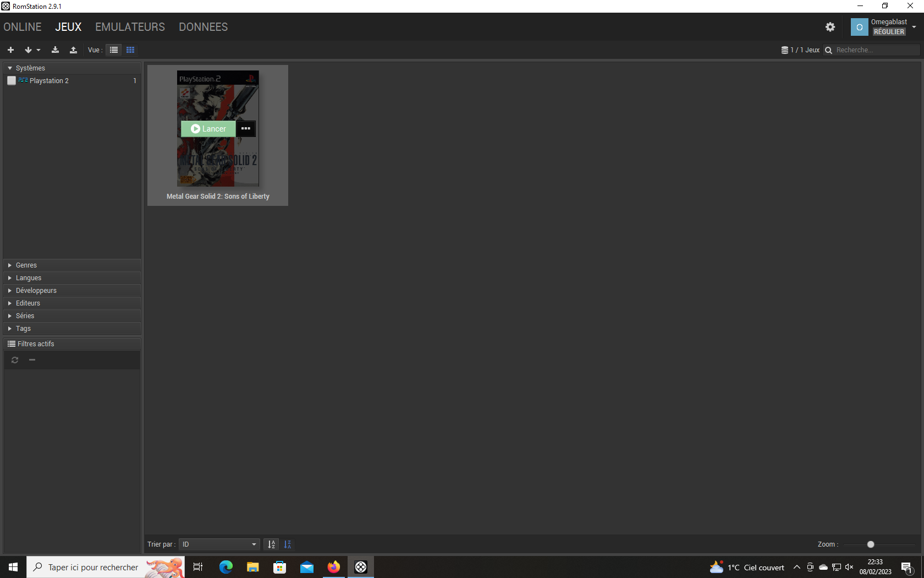The image size is (924, 578).
Task: Switch to list view
Action: [114, 50]
